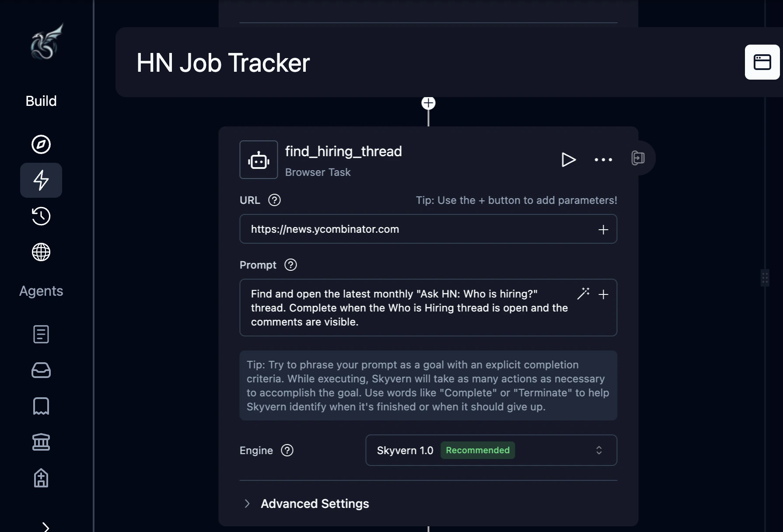Open the three-dot menu on find_hiring_thread
The image size is (783, 532).
click(x=603, y=160)
